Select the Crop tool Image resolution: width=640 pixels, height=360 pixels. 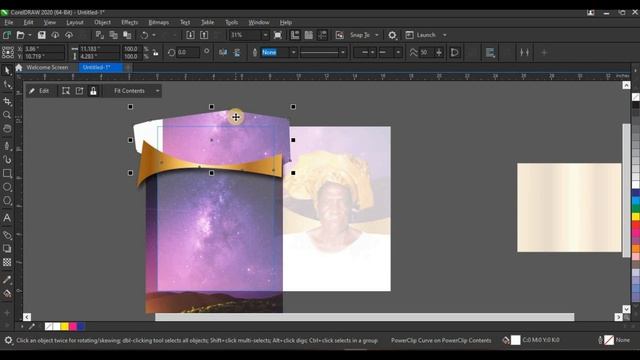(7, 101)
